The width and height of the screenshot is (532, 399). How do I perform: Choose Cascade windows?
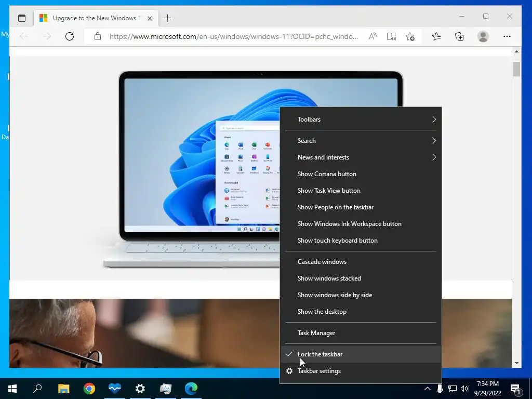361,262
